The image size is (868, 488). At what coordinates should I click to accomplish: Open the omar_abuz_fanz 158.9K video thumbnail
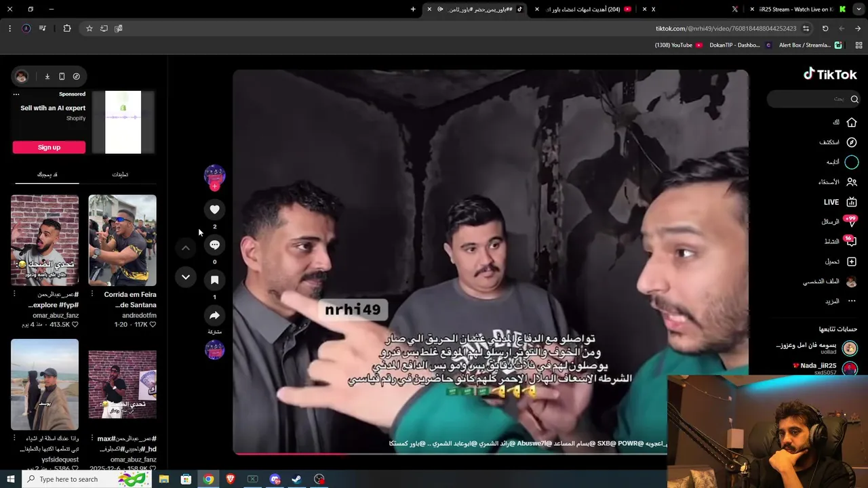(122, 384)
